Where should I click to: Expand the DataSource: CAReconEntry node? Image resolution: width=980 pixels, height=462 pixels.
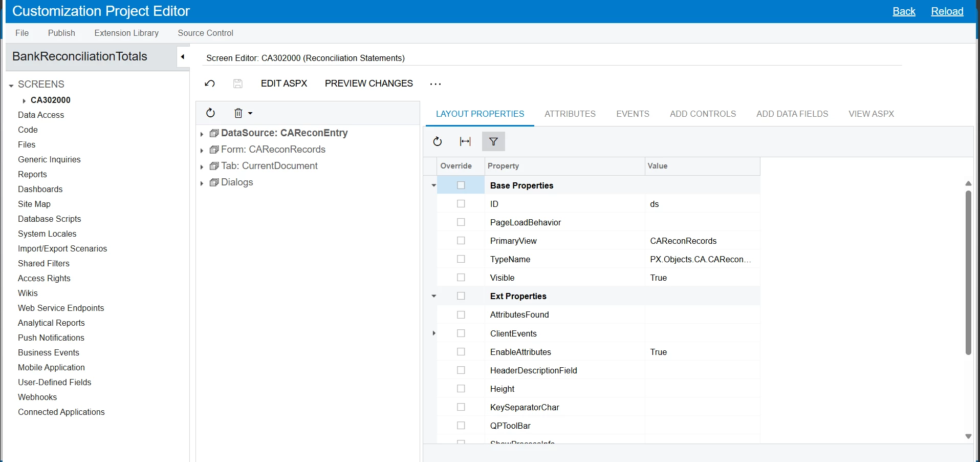coord(202,134)
